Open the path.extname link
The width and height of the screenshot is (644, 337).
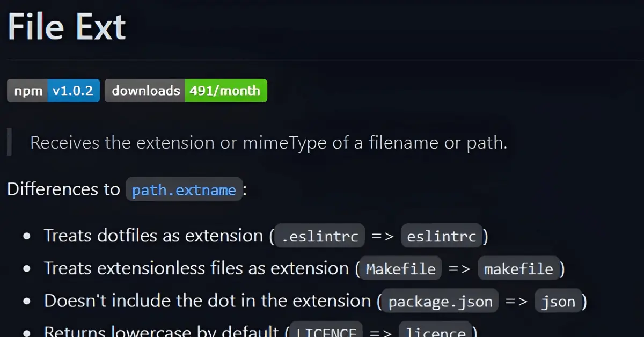click(x=184, y=190)
